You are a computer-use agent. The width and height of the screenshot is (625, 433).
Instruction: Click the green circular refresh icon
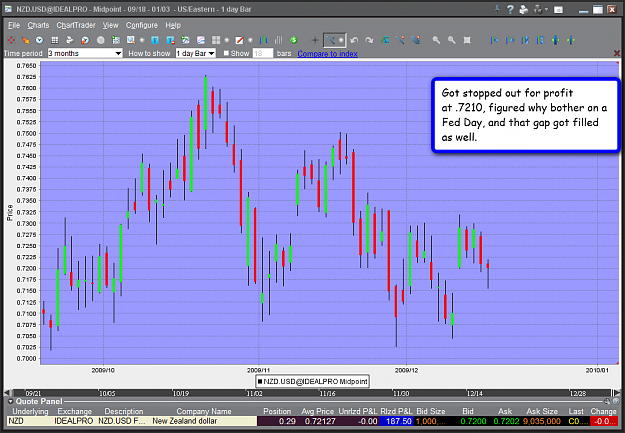point(294,40)
